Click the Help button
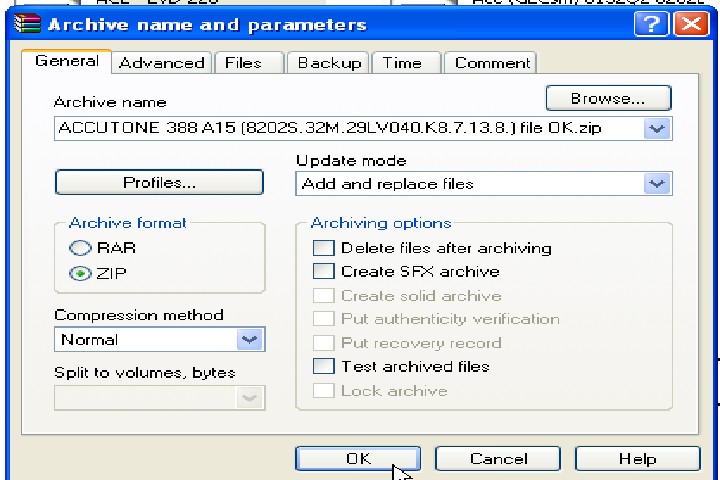 637,458
